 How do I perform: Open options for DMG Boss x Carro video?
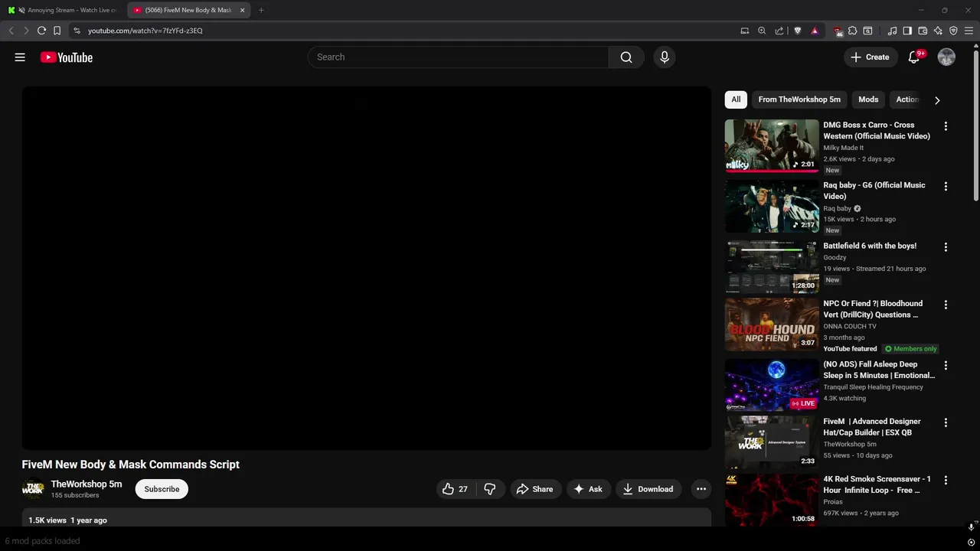point(946,126)
